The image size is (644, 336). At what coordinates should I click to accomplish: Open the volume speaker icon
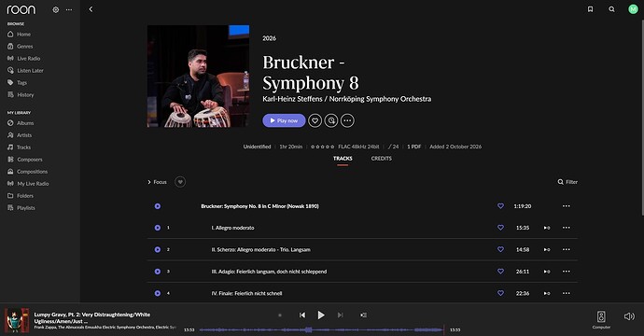[629, 316]
